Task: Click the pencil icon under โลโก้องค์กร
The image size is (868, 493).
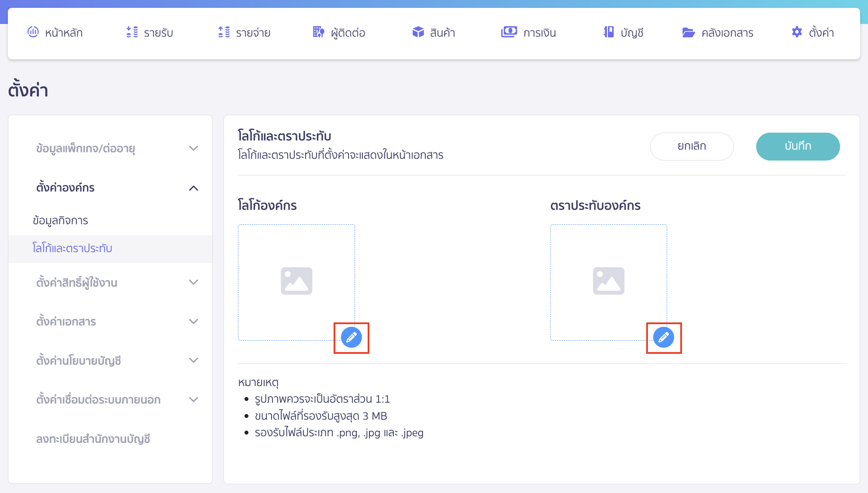Action: click(x=351, y=337)
